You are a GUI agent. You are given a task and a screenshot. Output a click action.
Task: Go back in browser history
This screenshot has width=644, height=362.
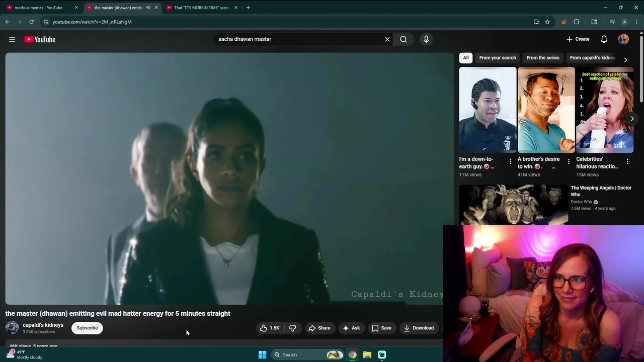(x=8, y=22)
